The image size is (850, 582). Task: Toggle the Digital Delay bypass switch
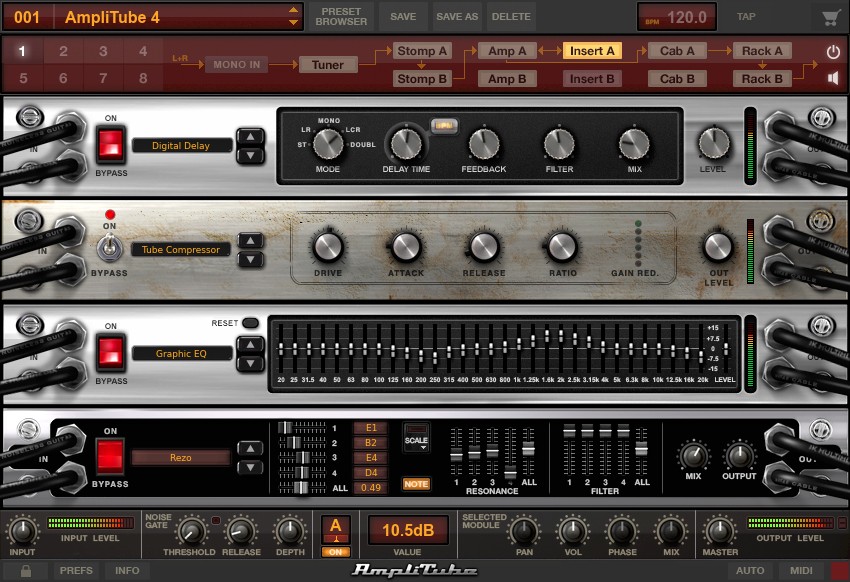111,145
